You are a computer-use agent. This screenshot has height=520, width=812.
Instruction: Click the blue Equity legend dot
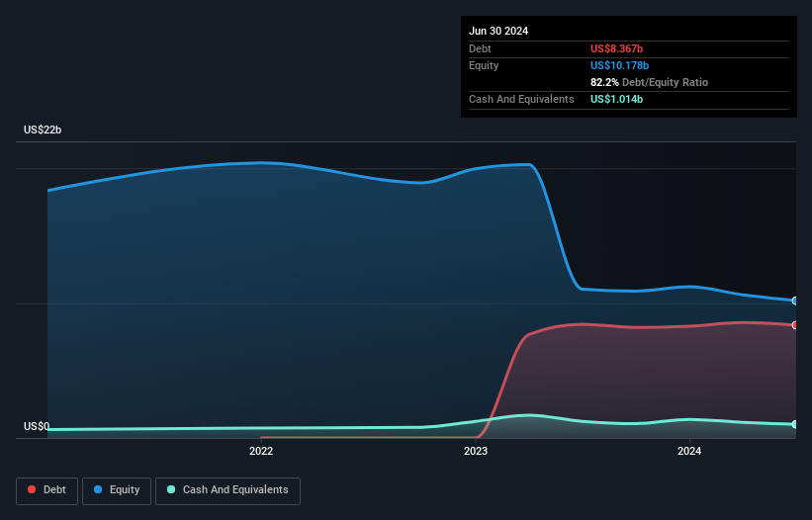[98, 489]
